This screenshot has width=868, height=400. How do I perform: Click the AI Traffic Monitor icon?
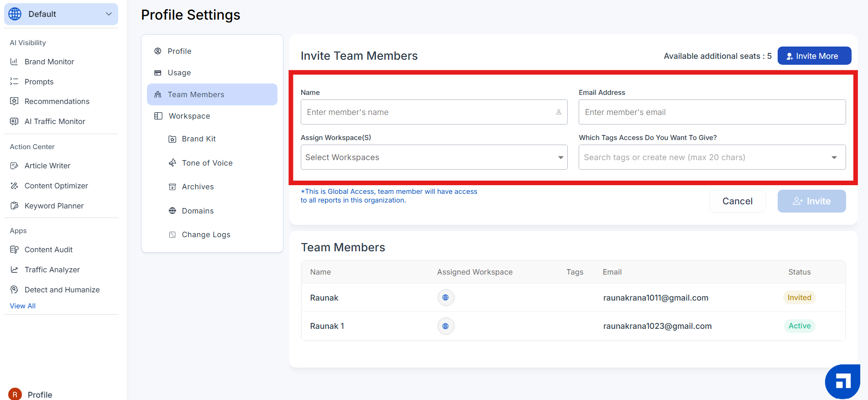pyautogui.click(x=14, y=121)
